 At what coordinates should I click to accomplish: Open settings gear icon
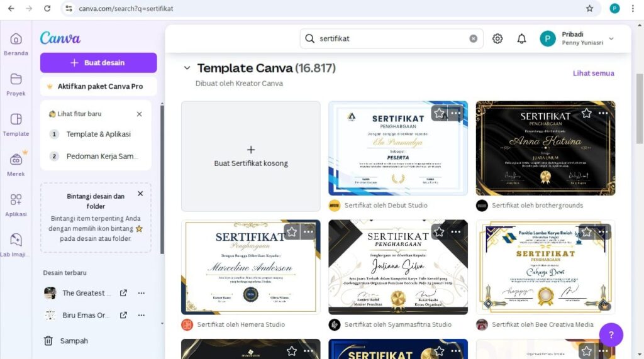pyautogui.click(x=497, y=38)
